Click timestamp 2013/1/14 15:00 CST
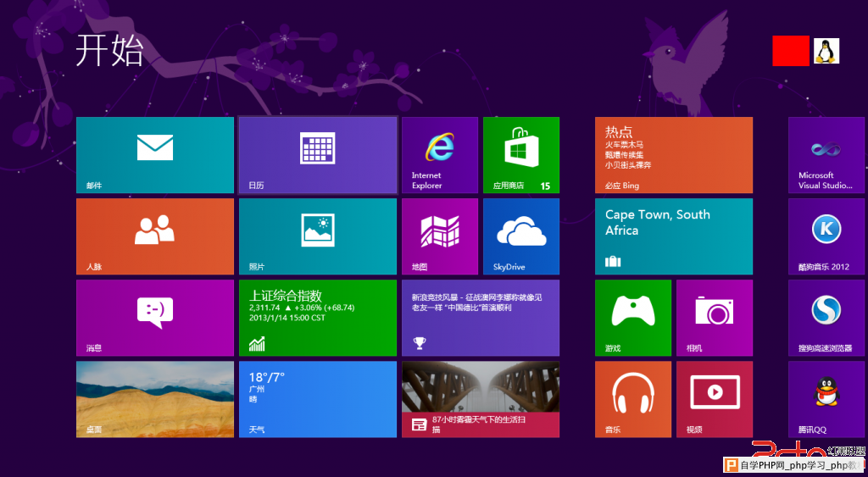 [287, 319]
